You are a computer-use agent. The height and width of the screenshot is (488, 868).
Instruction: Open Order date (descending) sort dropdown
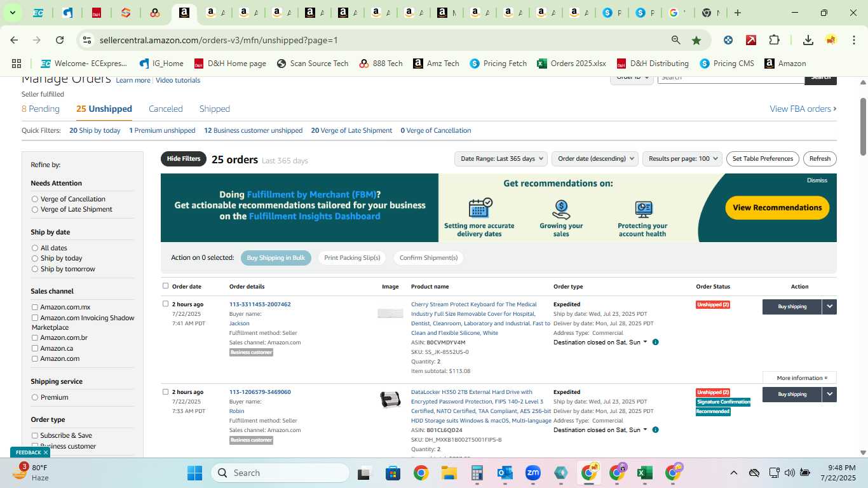tap(595, 158)
